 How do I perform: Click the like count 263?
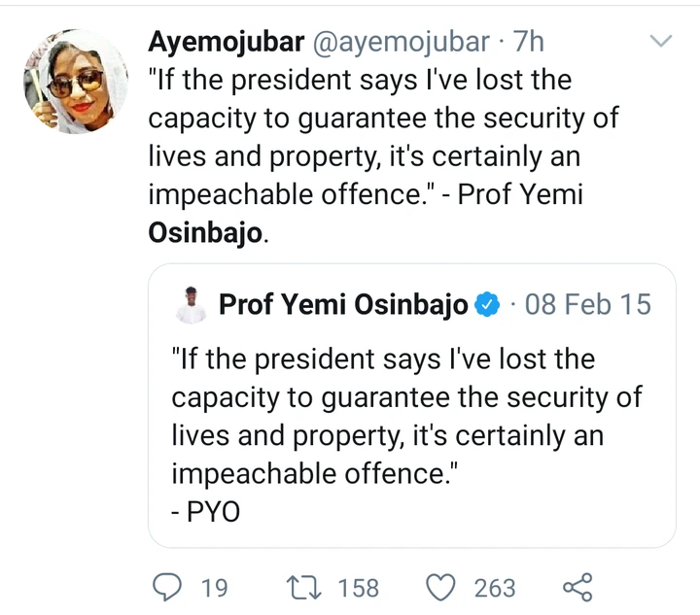click(x=495, y=587)
